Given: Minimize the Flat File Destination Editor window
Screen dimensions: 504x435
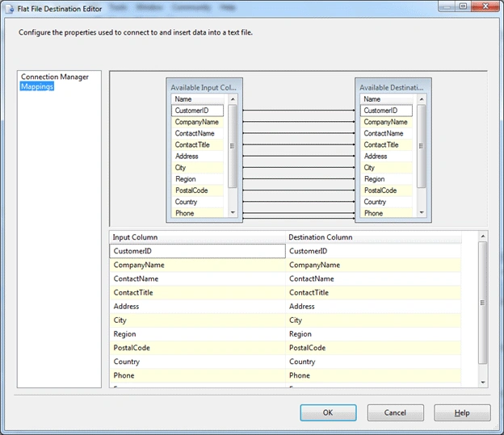Looking at the screenshot, I should [447, 6].
